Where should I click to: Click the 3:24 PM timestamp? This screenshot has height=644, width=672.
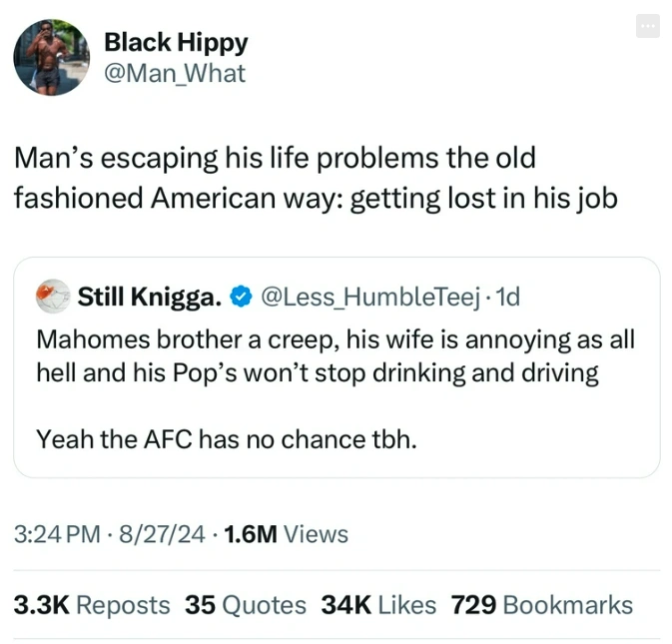57,534
